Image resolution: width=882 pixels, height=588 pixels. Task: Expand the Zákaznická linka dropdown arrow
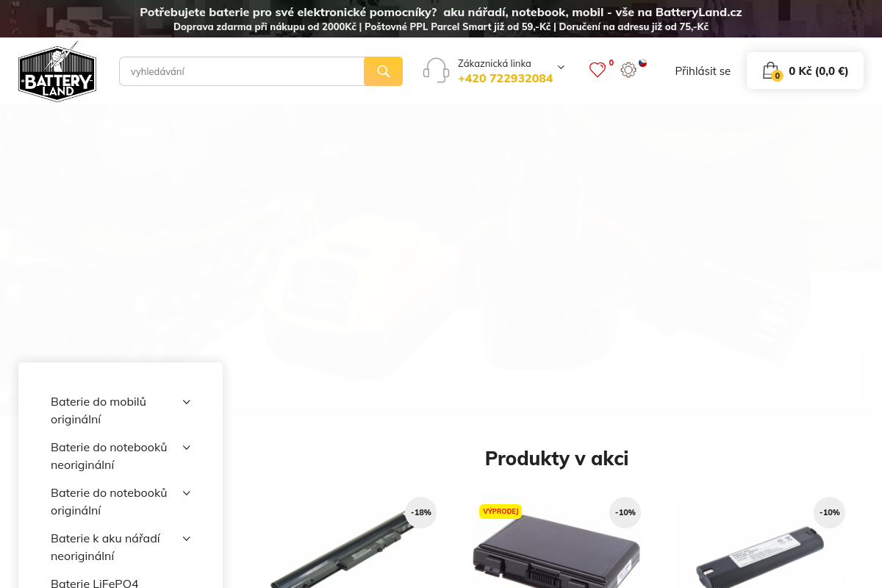561,67
